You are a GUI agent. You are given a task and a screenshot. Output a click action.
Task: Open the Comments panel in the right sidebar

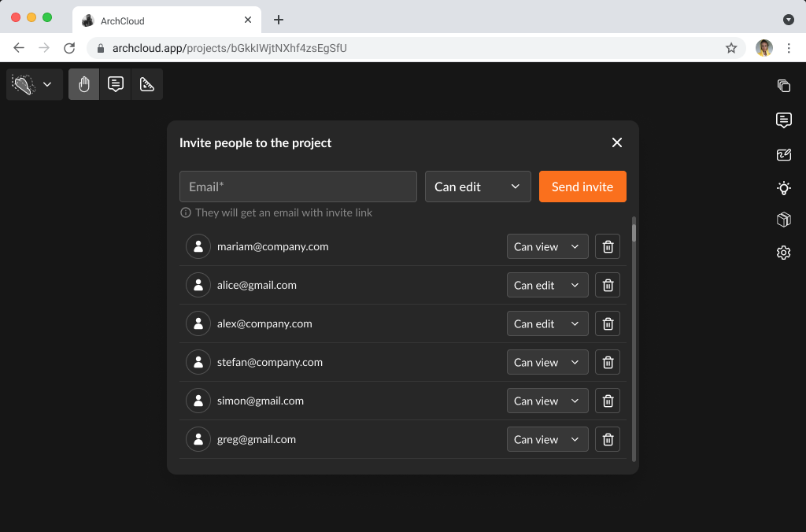pos(783,120)
